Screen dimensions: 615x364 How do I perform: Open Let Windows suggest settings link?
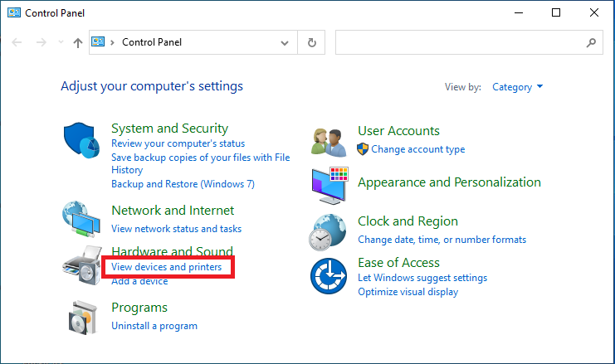pos(422,278)
